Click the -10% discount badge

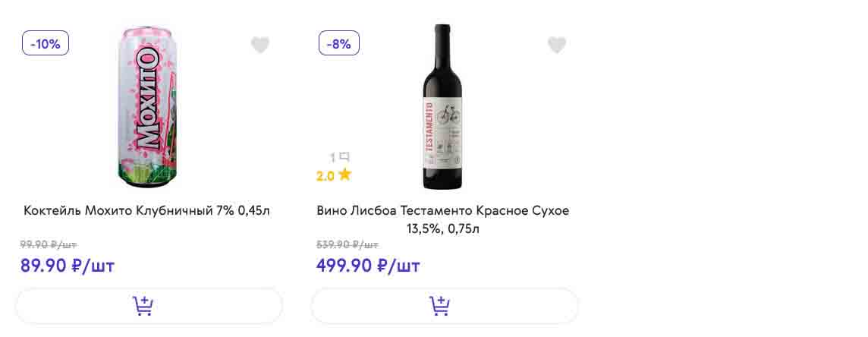point(46,43)
